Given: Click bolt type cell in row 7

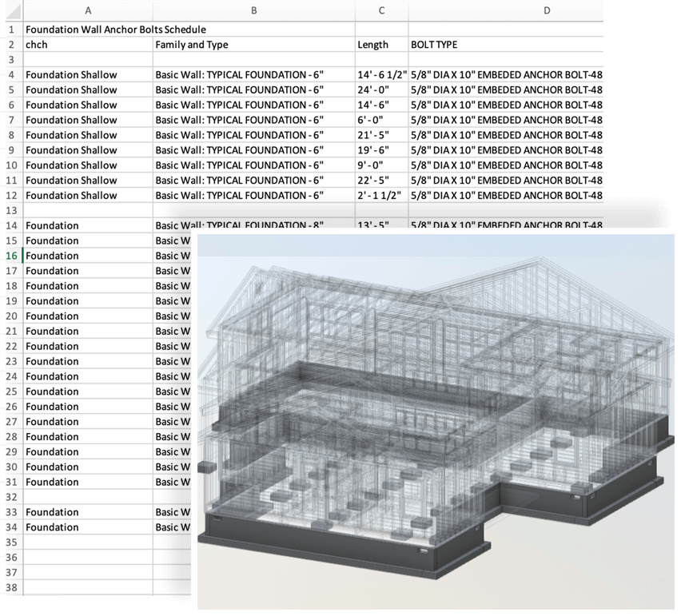Looking at the screenshot, I should [x=505, y=120].
